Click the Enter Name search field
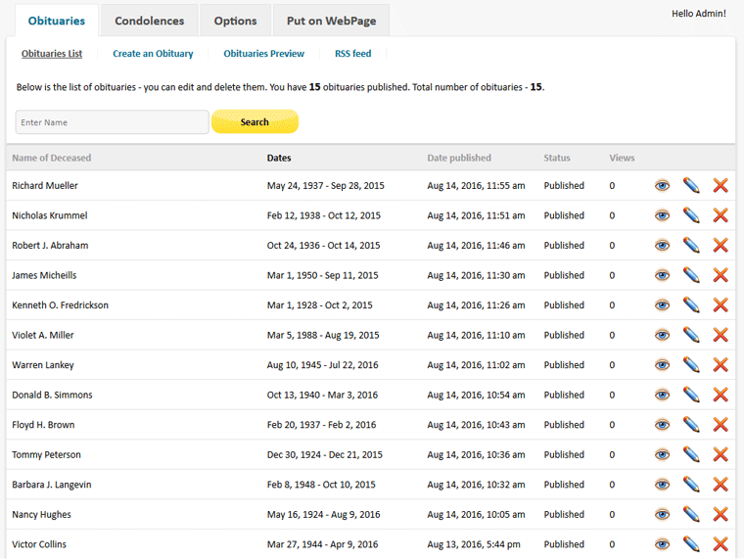The image size is (744, 560). tap(112, 122)
